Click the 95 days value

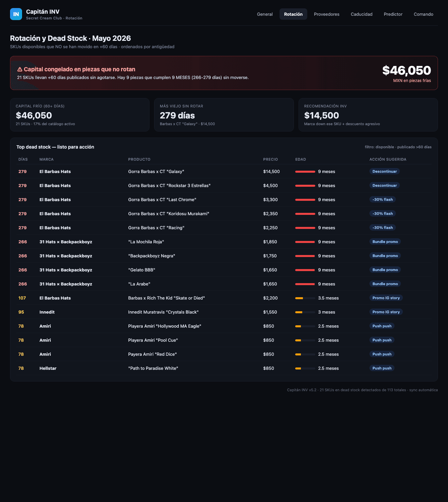(21, 312)
